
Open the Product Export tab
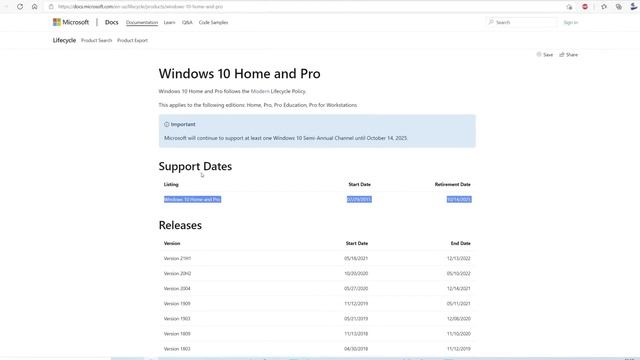[132, 40]
